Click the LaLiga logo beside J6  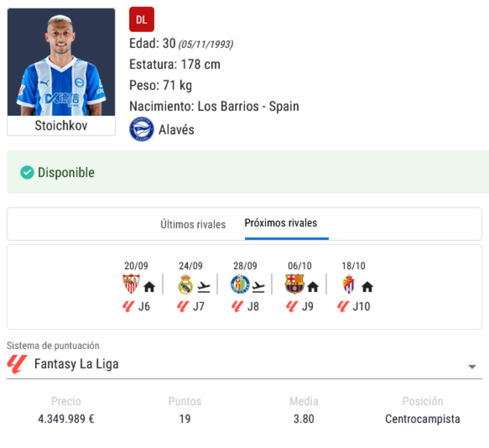[x=128, y=306]
